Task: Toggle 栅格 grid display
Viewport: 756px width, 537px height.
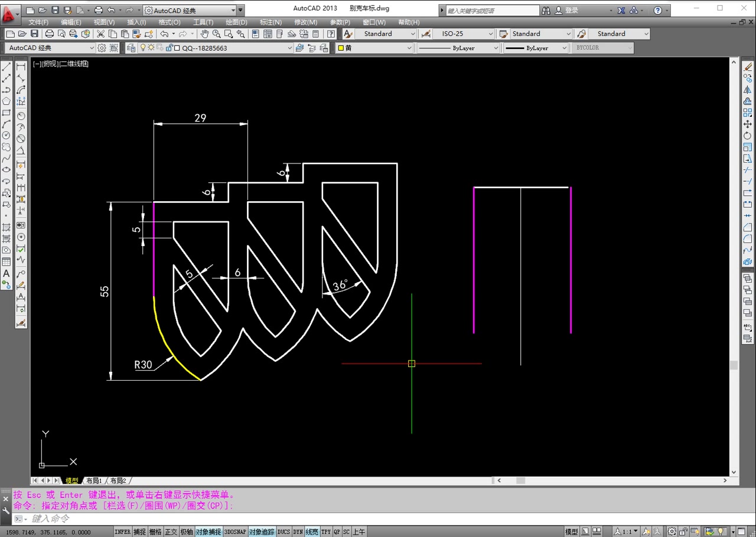Action: pyautogui.click(x=155, y=532)
